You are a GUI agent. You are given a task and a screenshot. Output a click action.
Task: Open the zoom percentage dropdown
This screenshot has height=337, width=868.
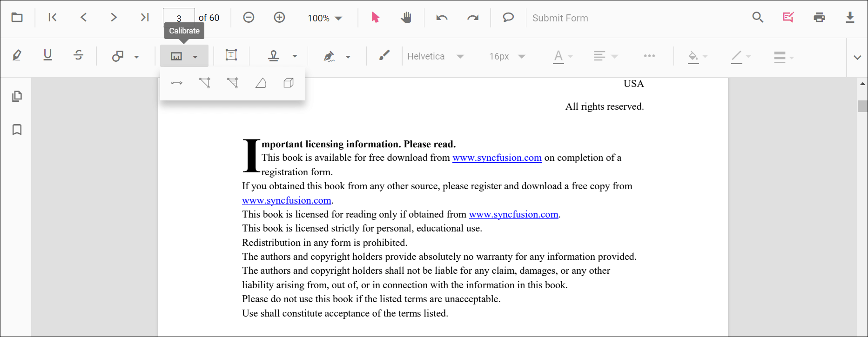pos(325,18)
